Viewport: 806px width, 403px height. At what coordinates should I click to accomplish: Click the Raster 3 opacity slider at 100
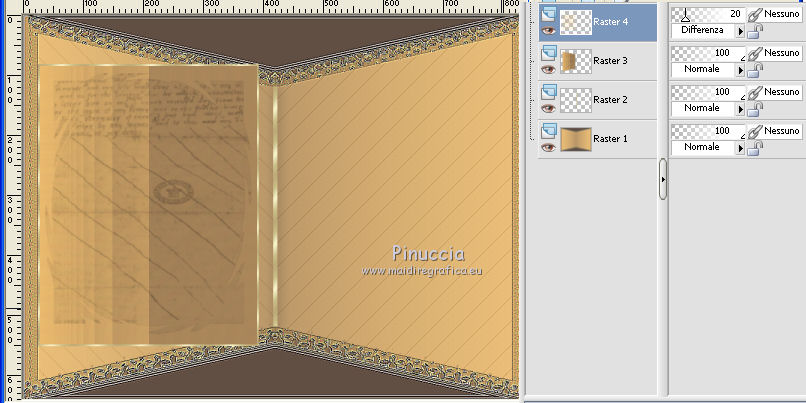[x=708, y=53]
